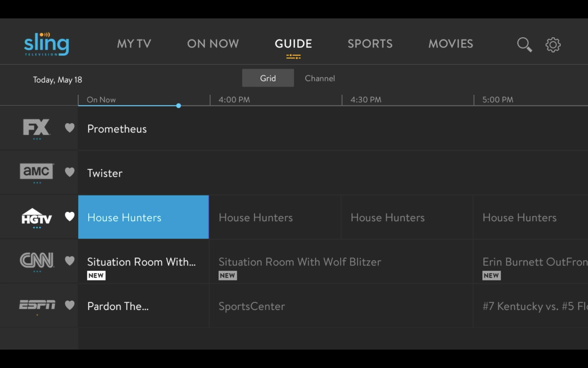Select the CNN channel logo
This screenshot has height=368, width=588.
tap(37, 260)
